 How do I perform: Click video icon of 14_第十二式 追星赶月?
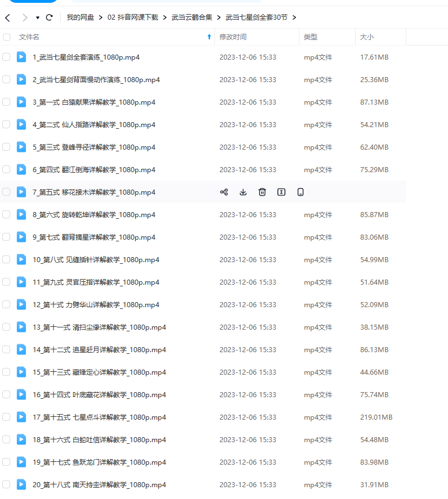click(x=21, y=349)
